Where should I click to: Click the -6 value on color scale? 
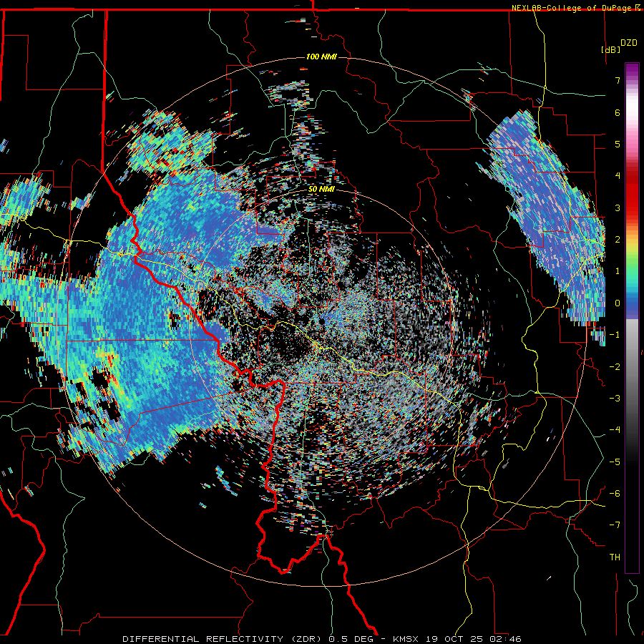(x=615, y=494)
